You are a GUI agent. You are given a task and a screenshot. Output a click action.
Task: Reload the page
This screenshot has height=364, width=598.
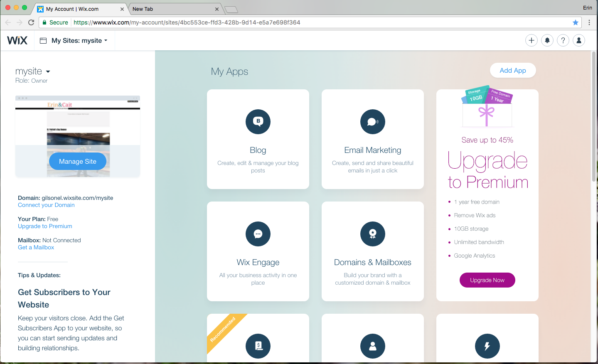[x=31, y=22]
